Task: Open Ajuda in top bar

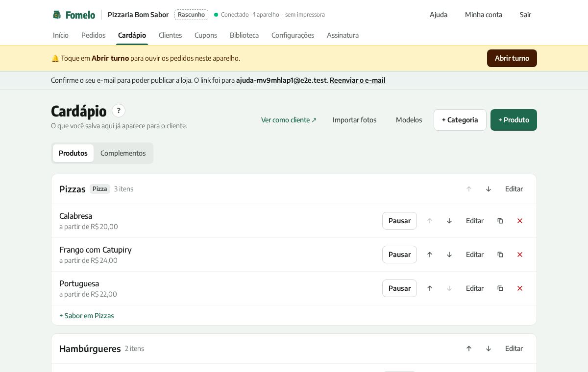Action: tap(439, 15)
